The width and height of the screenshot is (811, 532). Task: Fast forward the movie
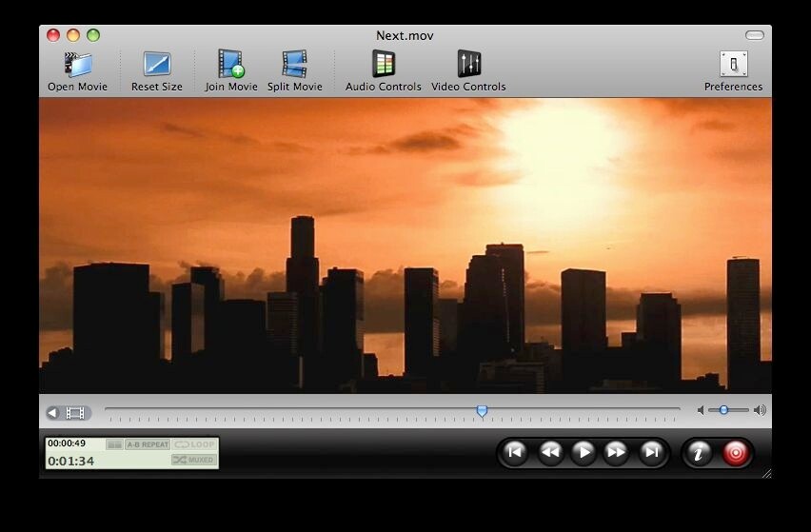tap(617, 453)
